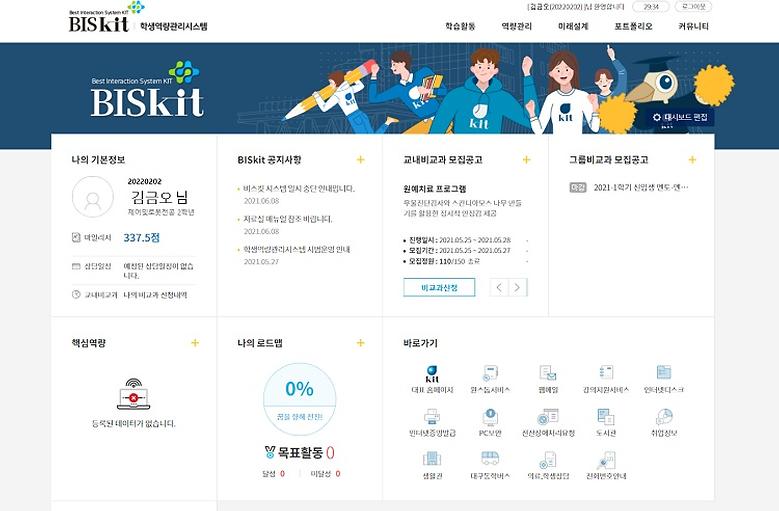This screenshot has width=779, height=511.
Task: Click the 상담일정 calendar icon
Action: pos(76,266)
